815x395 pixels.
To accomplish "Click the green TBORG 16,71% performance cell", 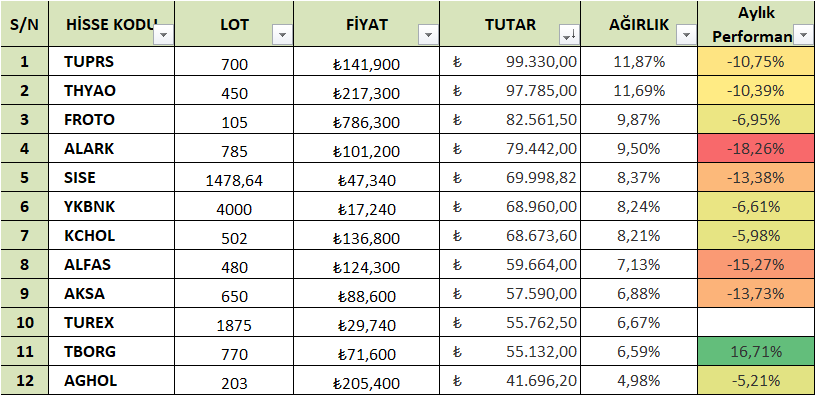I will (x=756, y=352).
